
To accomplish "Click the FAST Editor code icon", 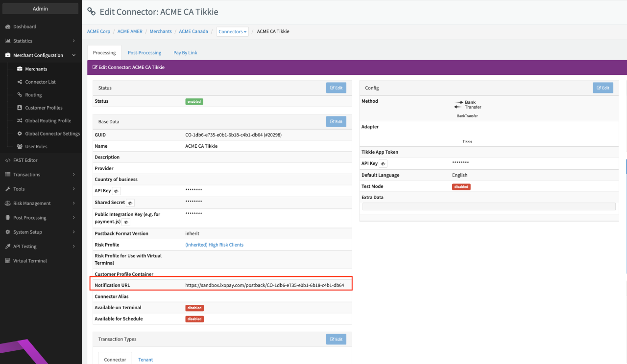I will 8,160.
